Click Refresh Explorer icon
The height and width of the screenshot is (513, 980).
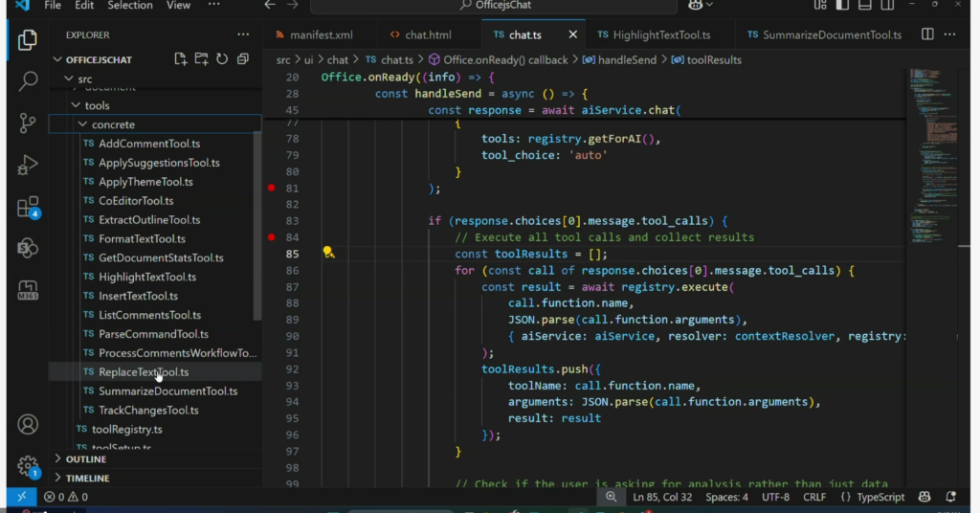point(222,59)
